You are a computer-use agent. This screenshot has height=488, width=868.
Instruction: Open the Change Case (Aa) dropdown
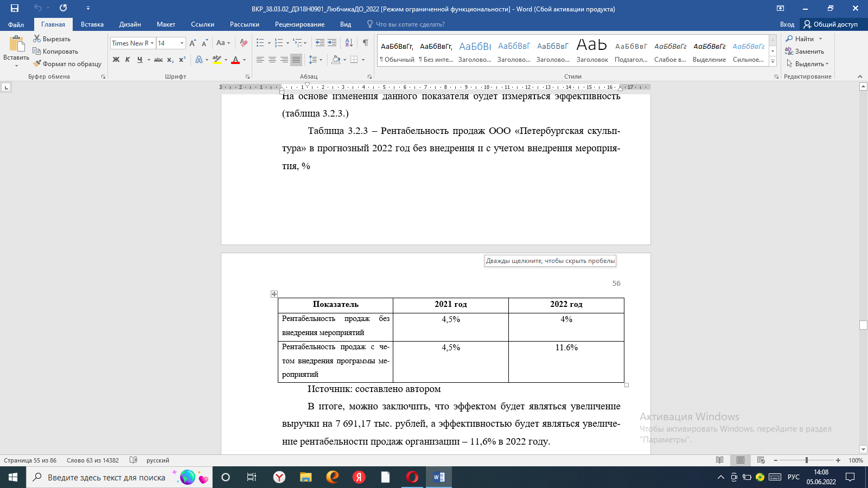click(223, 43)
